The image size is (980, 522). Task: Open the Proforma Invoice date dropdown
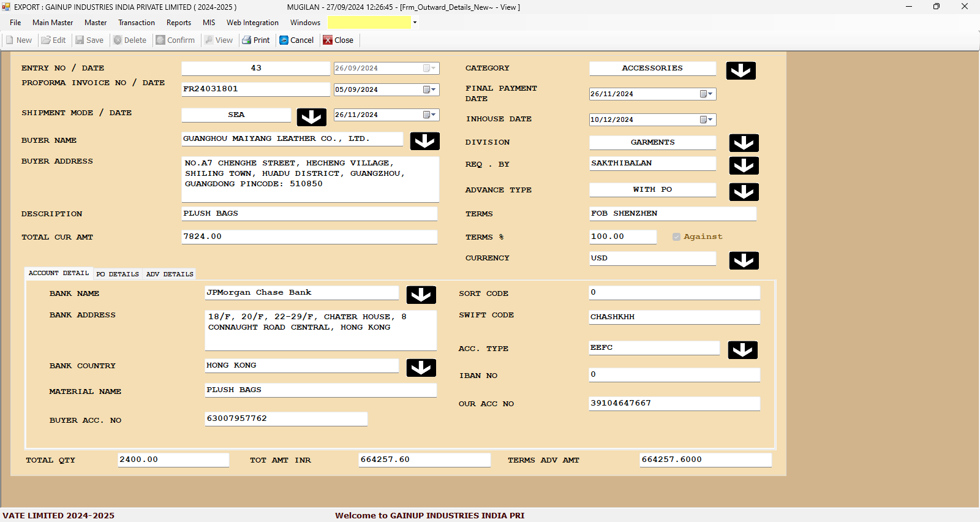pyautogui.click(x=430, y=89)
